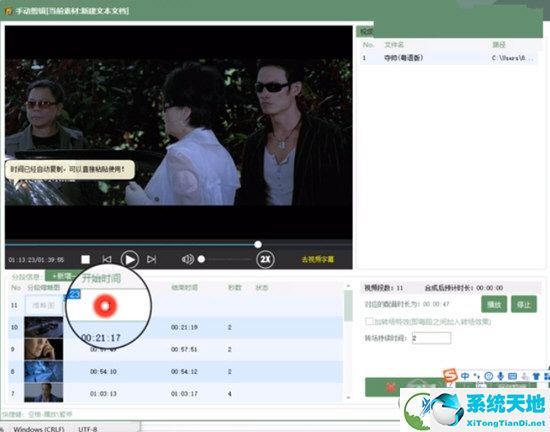Viewport: 550px width, 432px height.
Task: Click the segment list scrollbar thumb
Action: pos(348,305)
